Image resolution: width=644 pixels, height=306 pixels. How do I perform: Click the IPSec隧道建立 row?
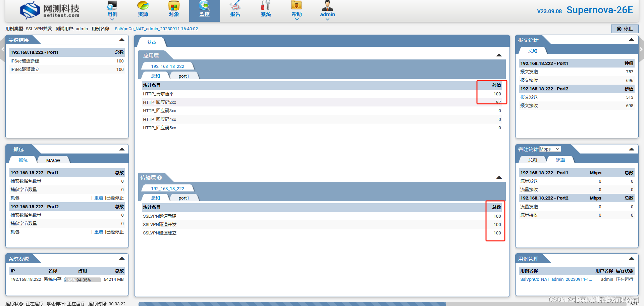click(x=67, y=70)
